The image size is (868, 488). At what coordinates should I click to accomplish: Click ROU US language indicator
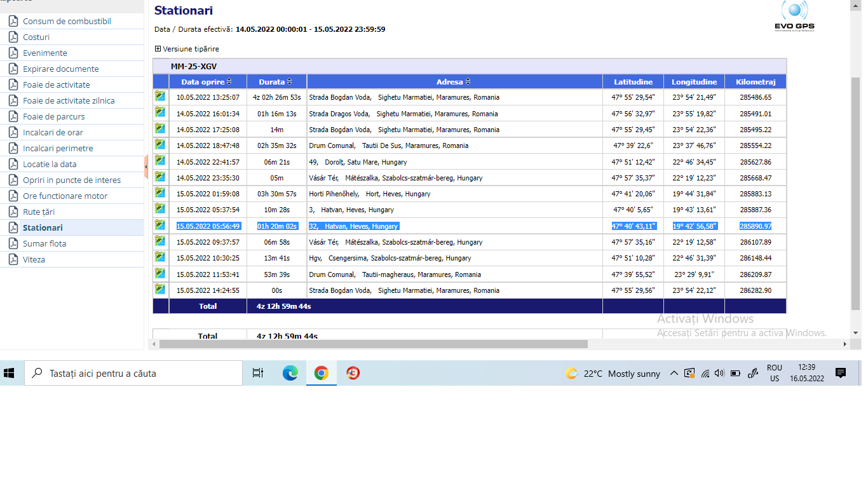775,373
